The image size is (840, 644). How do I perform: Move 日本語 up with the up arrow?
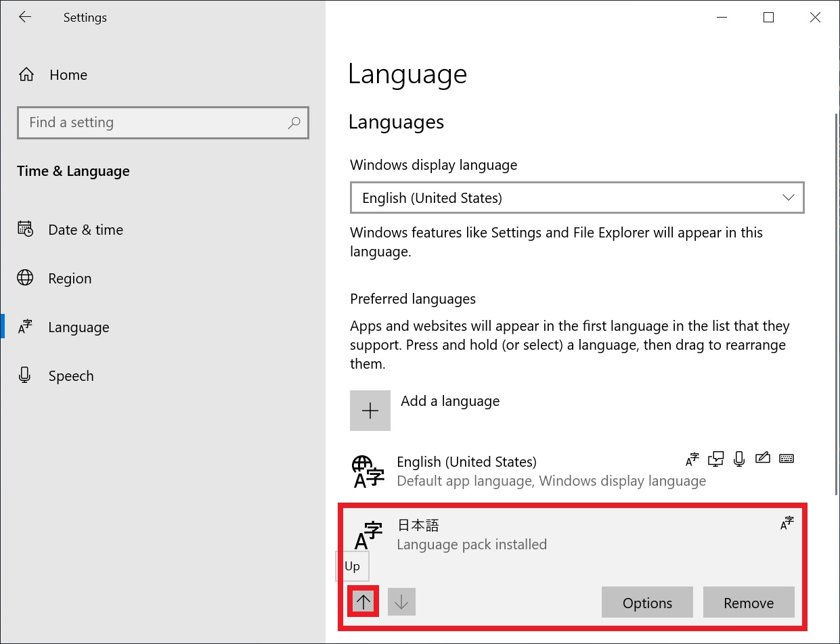coord(363,601)
